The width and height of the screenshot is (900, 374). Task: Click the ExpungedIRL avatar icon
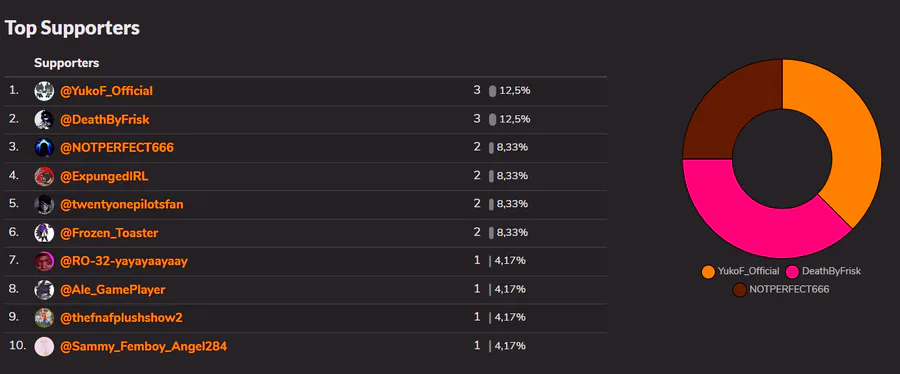(x=44, y=176)
